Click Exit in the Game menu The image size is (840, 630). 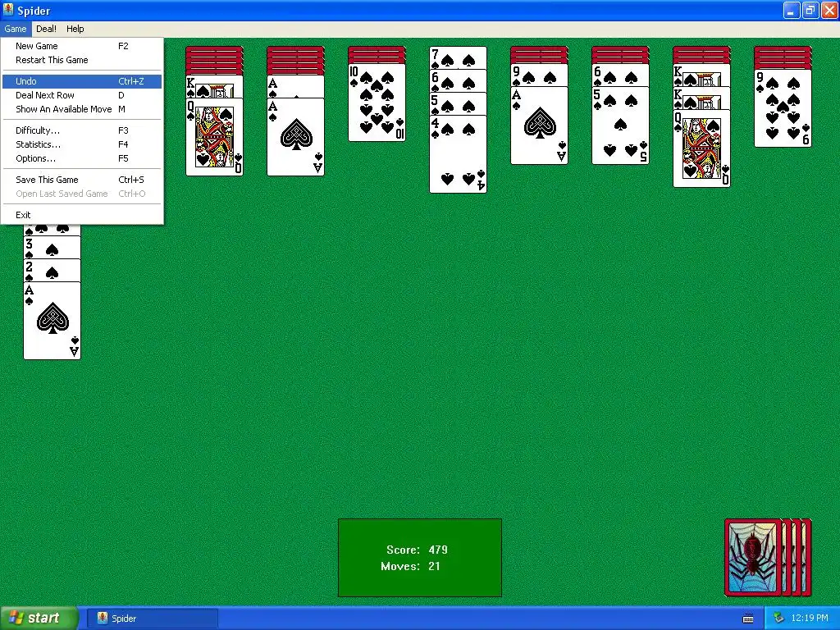tap(81, 216)
